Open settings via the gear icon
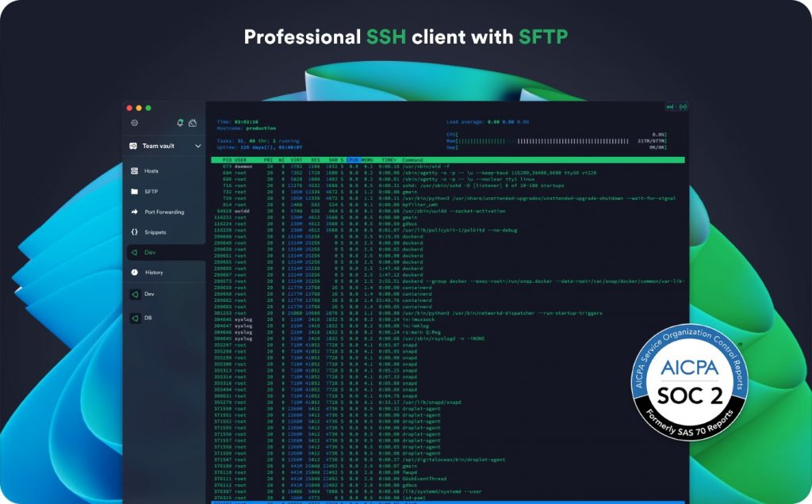The height and width of the screenshot is (504, 812). click(x=135, y=123)
